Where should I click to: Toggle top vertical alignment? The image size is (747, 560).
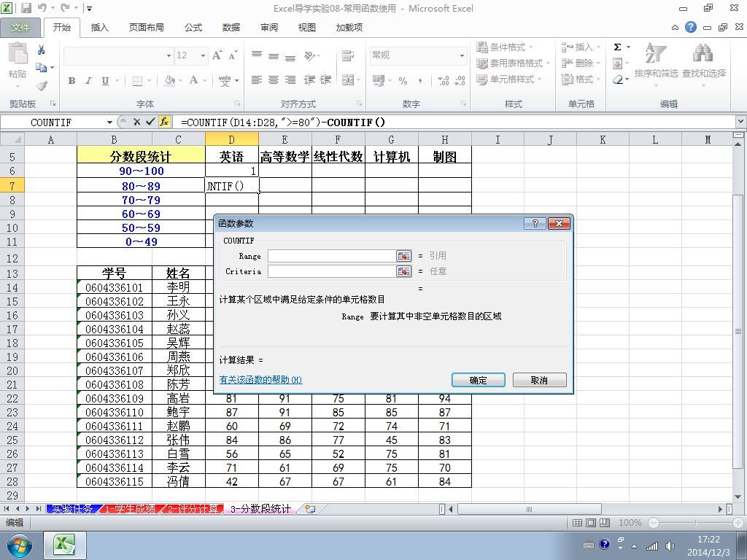tap(257, 55)
